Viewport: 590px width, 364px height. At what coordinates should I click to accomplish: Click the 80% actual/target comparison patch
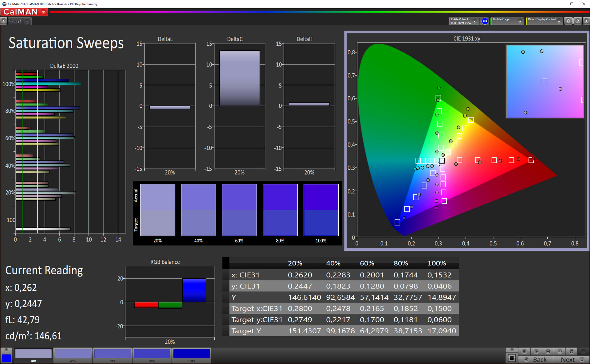click(x=280, y=210)
